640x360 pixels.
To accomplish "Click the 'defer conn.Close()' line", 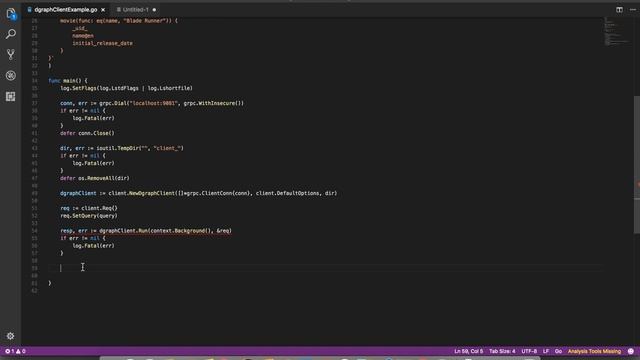I will click(x=87, y=133).
